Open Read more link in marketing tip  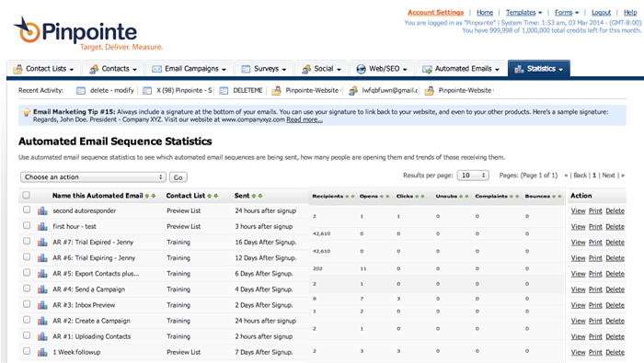tap(305, 119)
